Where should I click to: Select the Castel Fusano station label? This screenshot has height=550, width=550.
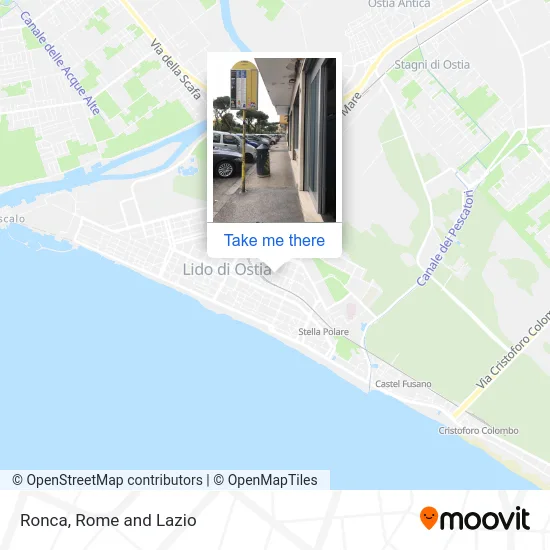[403, 384]
